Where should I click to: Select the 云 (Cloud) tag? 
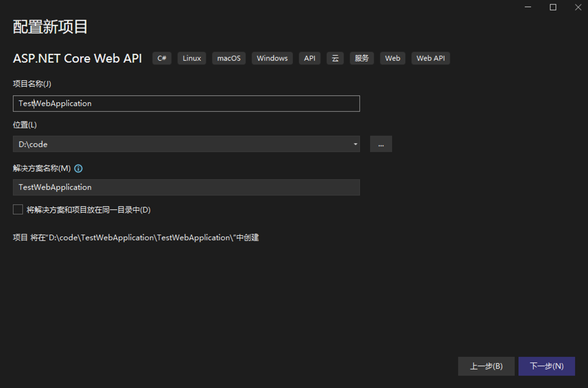[x=335, y=58]
